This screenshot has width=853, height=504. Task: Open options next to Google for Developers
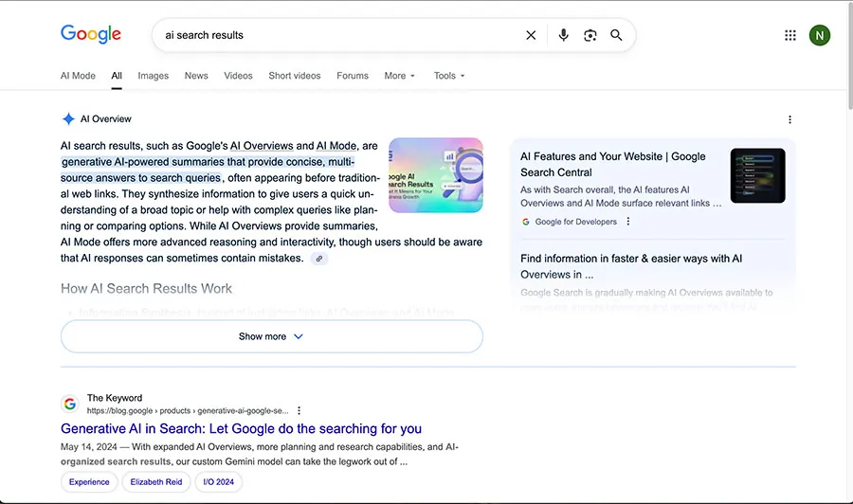pos(627,222)
